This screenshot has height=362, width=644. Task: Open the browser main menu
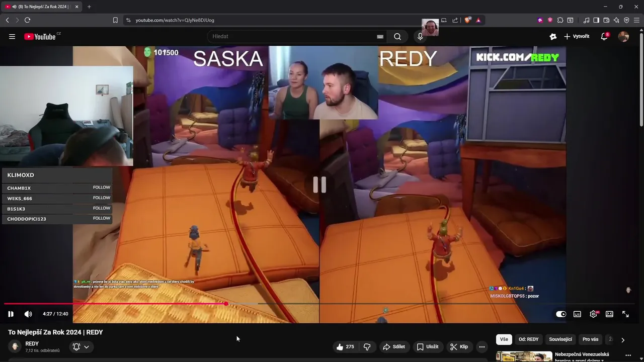point(636,20)
